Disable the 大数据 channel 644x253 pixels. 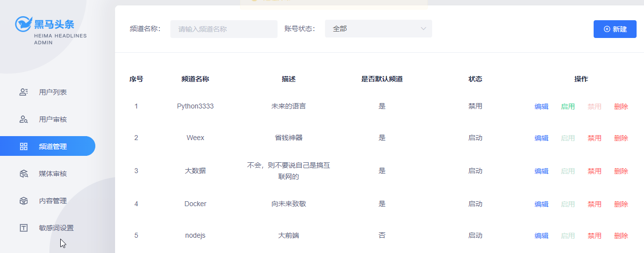click(x=595, y=171)
